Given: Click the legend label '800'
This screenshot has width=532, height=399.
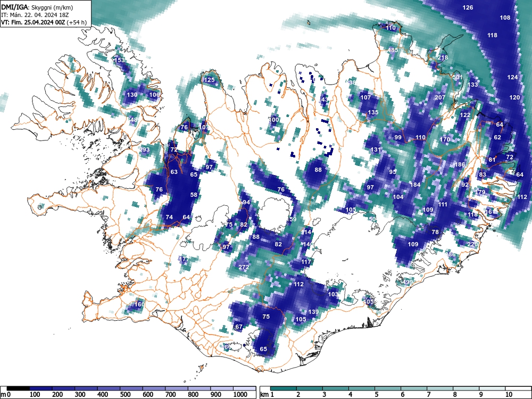Looking at the screenshot, I should 193,394.
